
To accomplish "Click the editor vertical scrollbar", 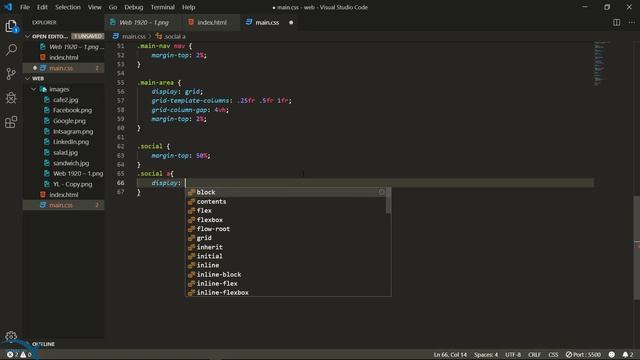I will 637,247.
